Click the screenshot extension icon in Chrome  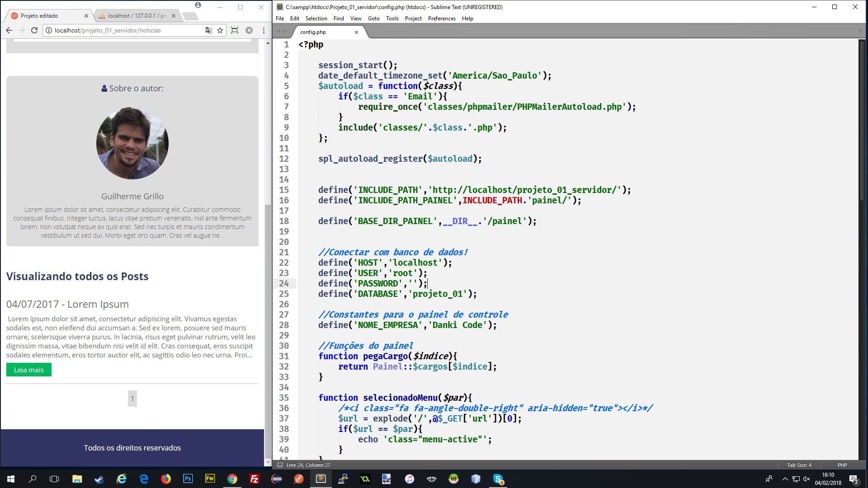tap(235, 30)
